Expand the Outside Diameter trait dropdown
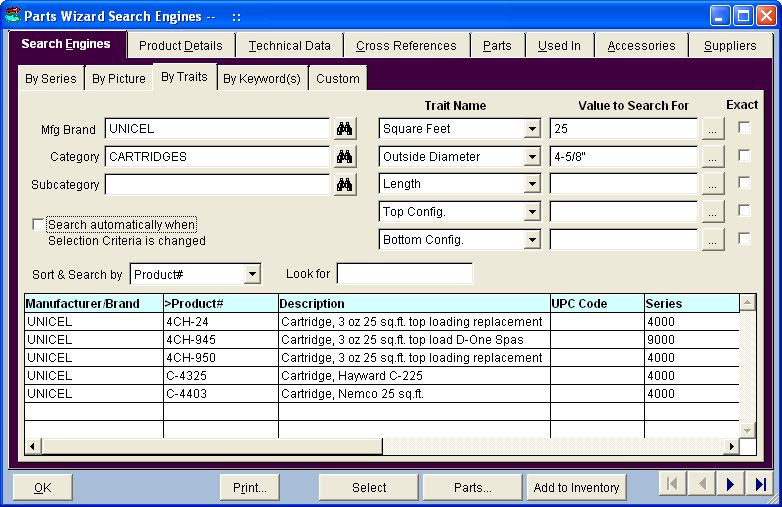 [x=532, y=157]
